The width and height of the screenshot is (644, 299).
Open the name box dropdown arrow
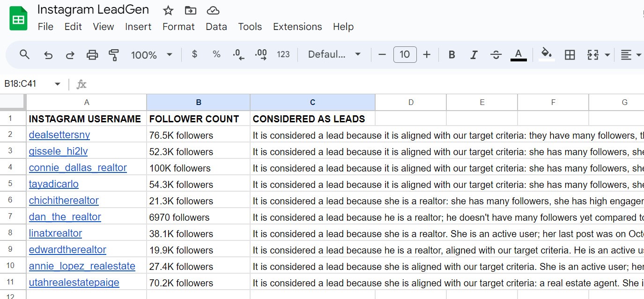[x=58, y=84]
